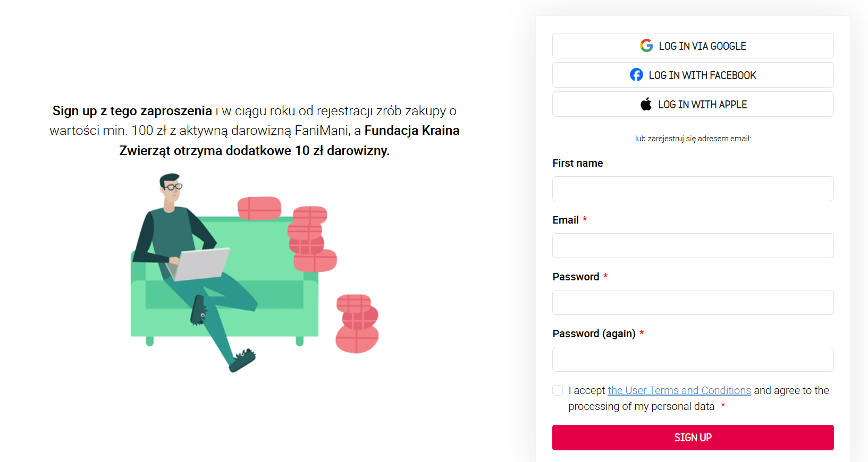Click the "lub zarejestruj się adresem email" text
Screen dimensions: 868x462
coord(693,139)
